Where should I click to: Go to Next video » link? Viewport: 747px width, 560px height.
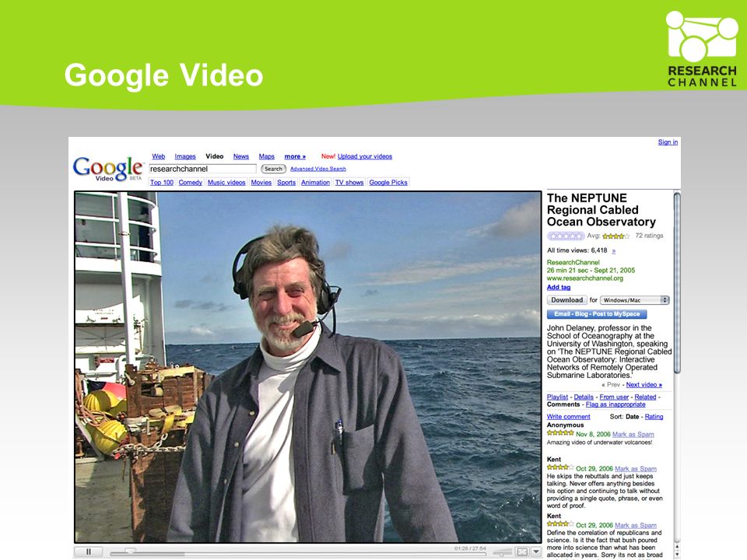(644, 385)
